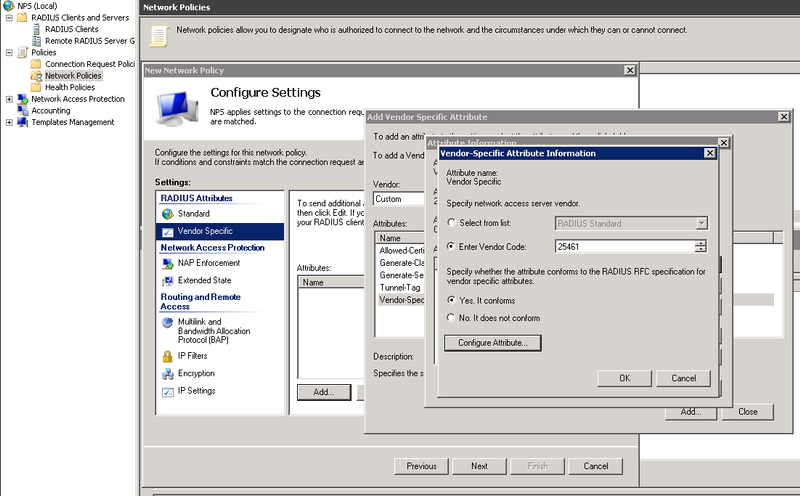This screenshot has height=496, width=800.
Task: Click the Configure Attribute button
Action: point(492,343)
